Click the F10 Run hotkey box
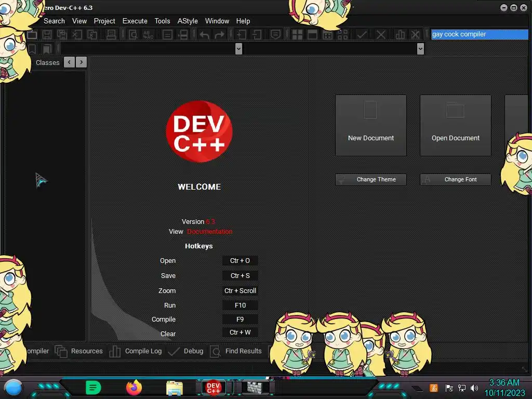Image resolution: width=532 pixels, height=399 pixels. pos(240,305)
